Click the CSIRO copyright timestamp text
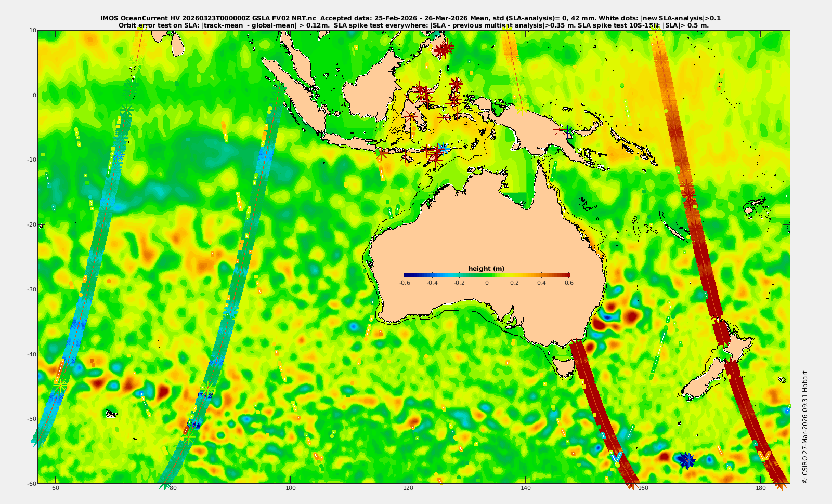 [805, 427]
